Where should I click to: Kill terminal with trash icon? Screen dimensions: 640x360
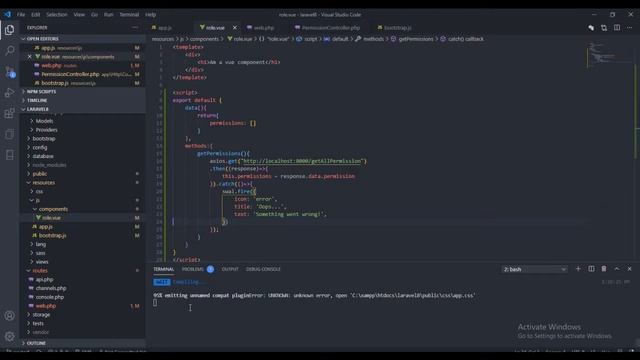tap(604, 269)
